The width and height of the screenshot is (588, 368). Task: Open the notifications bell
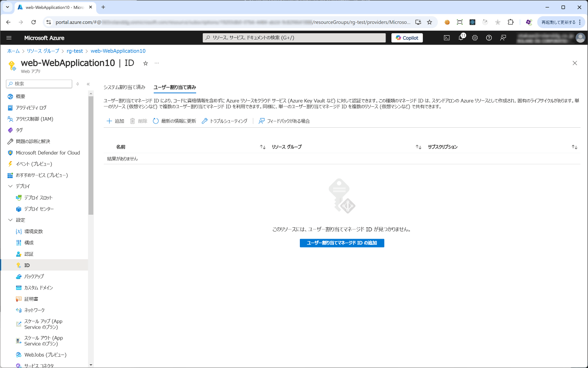click(x=461, y=38)
